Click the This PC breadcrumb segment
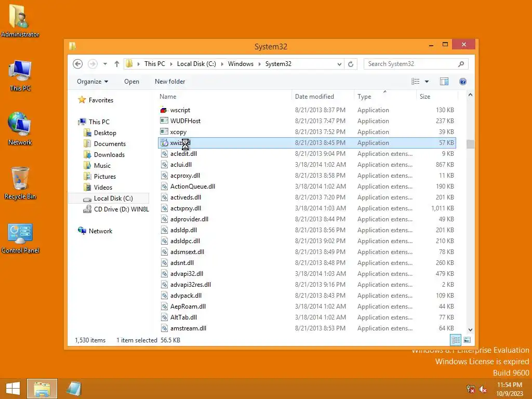 tap(155, 64)
